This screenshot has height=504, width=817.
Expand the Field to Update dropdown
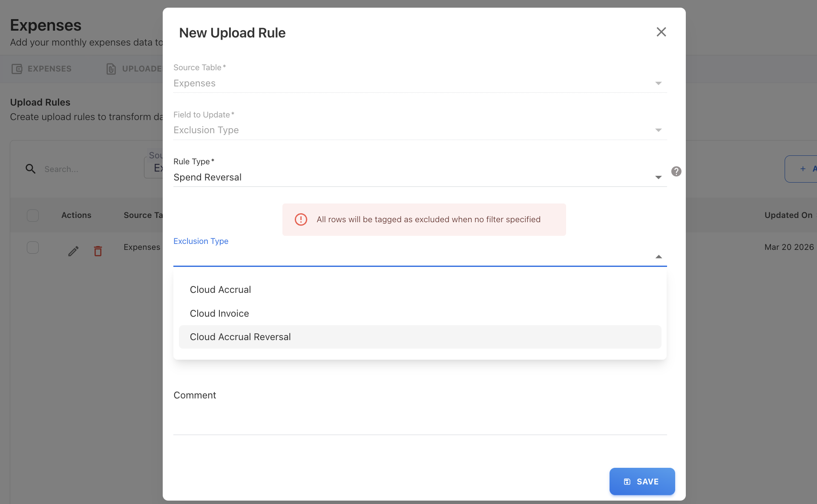[658, 130]
